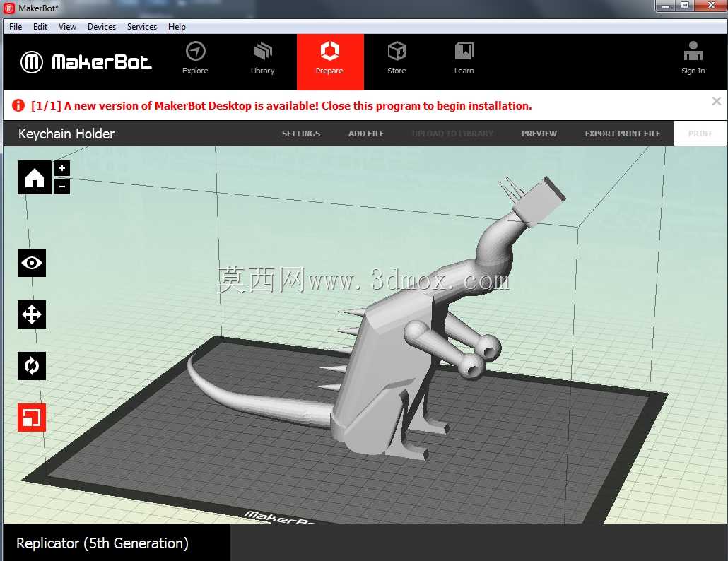The image size is (728, 561).
Task: Select the Look (eye) view tool
Action: coord(32,263)
